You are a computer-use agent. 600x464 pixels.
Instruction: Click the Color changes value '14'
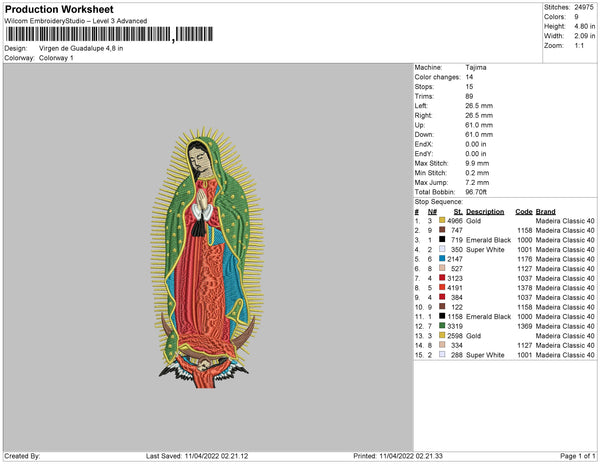click(469, 77)
